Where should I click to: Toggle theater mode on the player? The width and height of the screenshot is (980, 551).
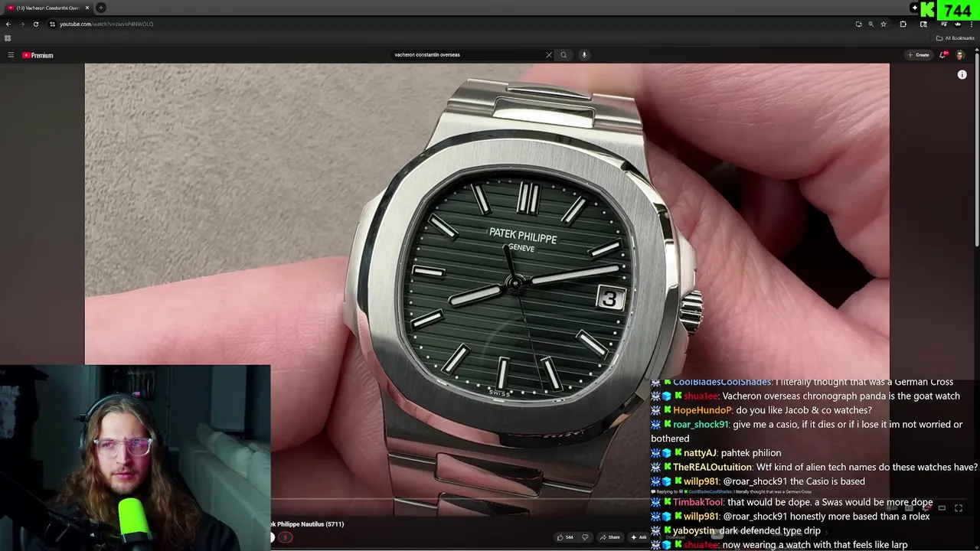coord(942,508)
